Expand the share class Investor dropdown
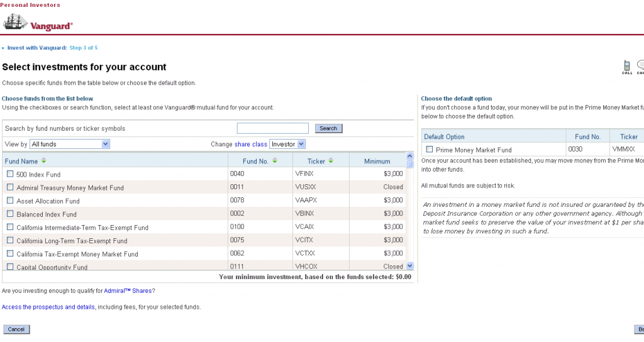644x342 pixels. (287, 144)
